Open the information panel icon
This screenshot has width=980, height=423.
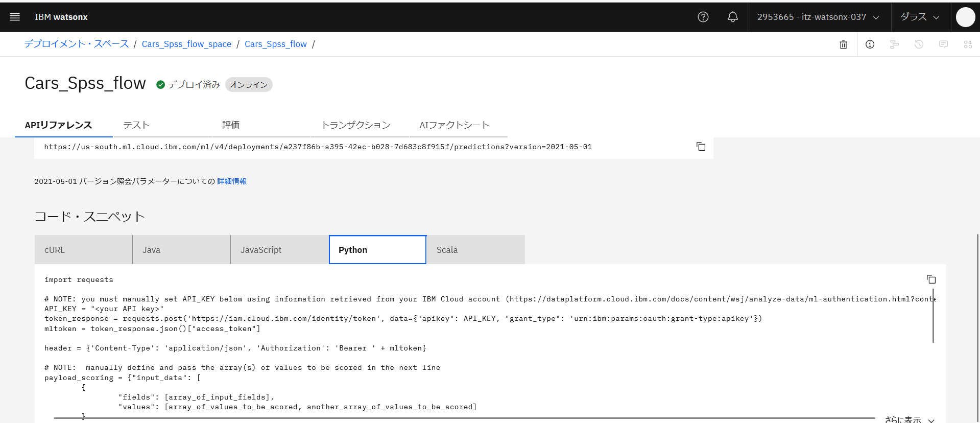[870, 44]
